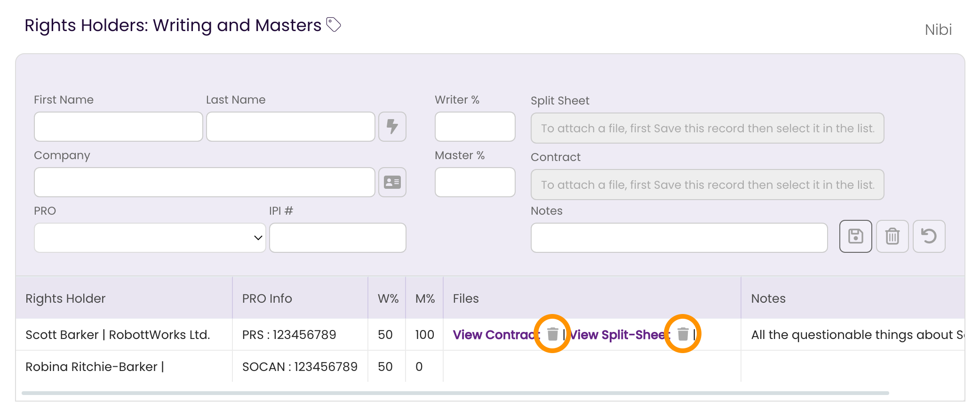
Task: Click Scott Barker's notes cell text
Action: pos(858,335)
